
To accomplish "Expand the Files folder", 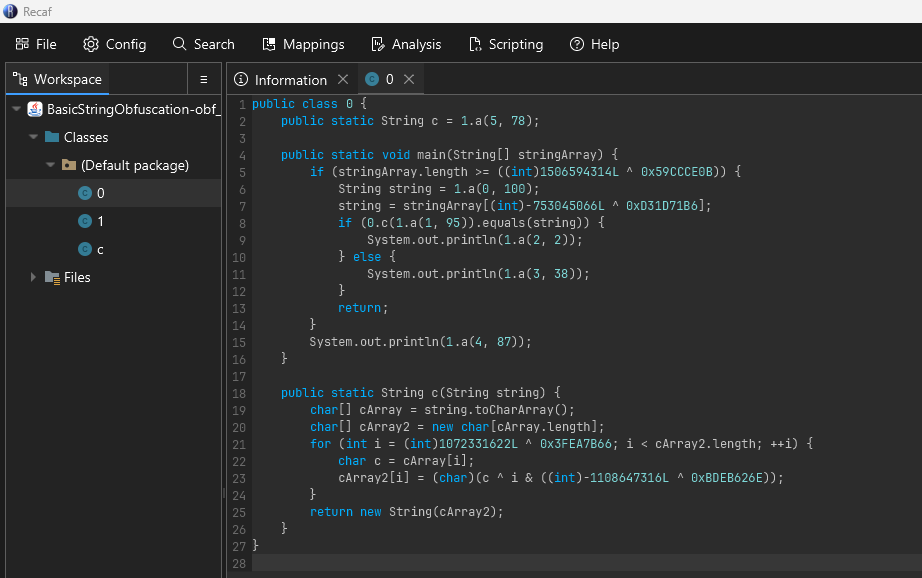I will click(x=34, y=277).
